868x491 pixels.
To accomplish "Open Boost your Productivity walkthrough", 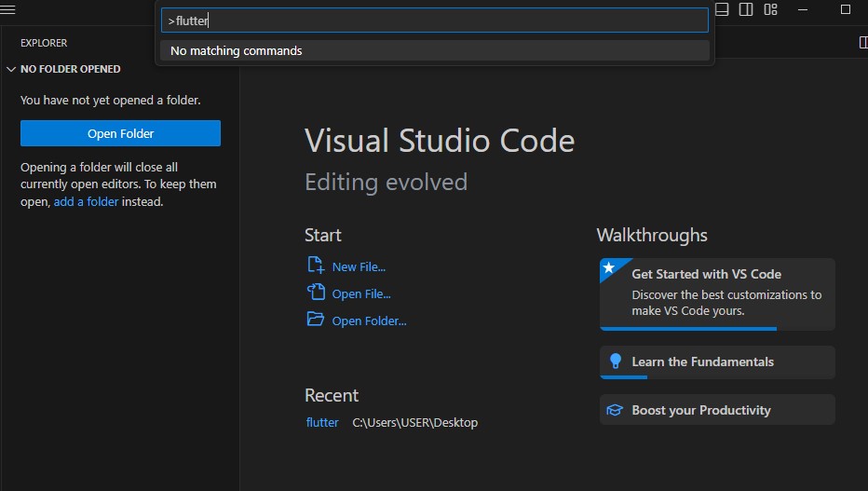I will pyautogui.click(x=717, y=410).
